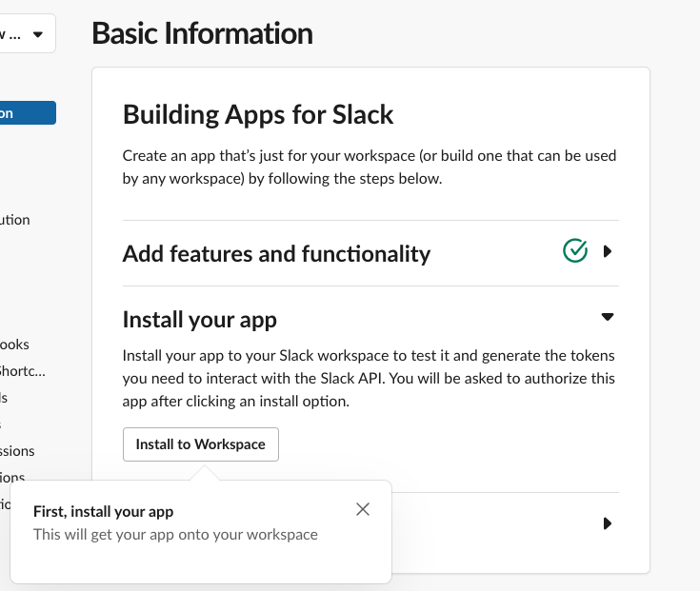Click the "Add features and functionality" heading

point(276,254)
